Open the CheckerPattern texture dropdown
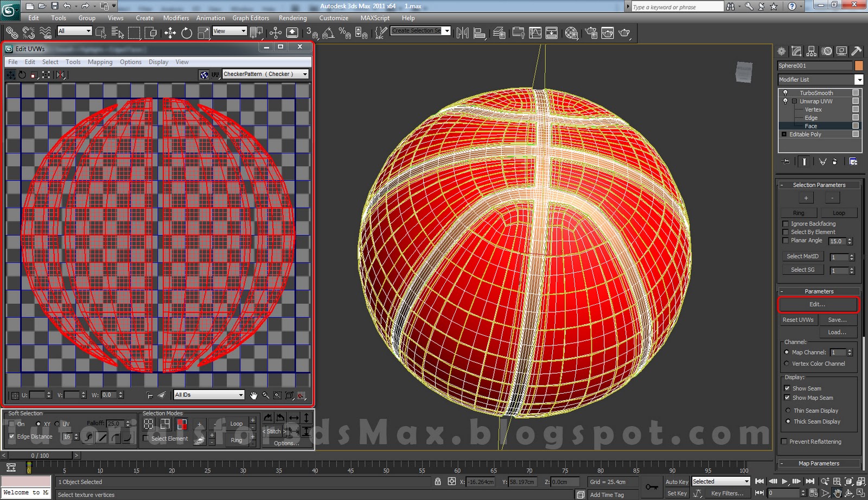Image resolution: width=868 pixels, height=500 pixels. tap(304, 74)
